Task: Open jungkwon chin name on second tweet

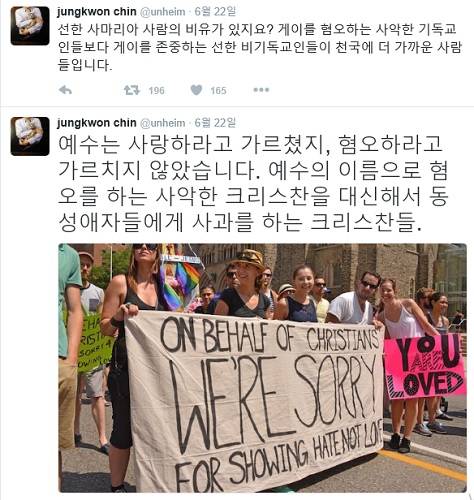Action: click(97, 123)
